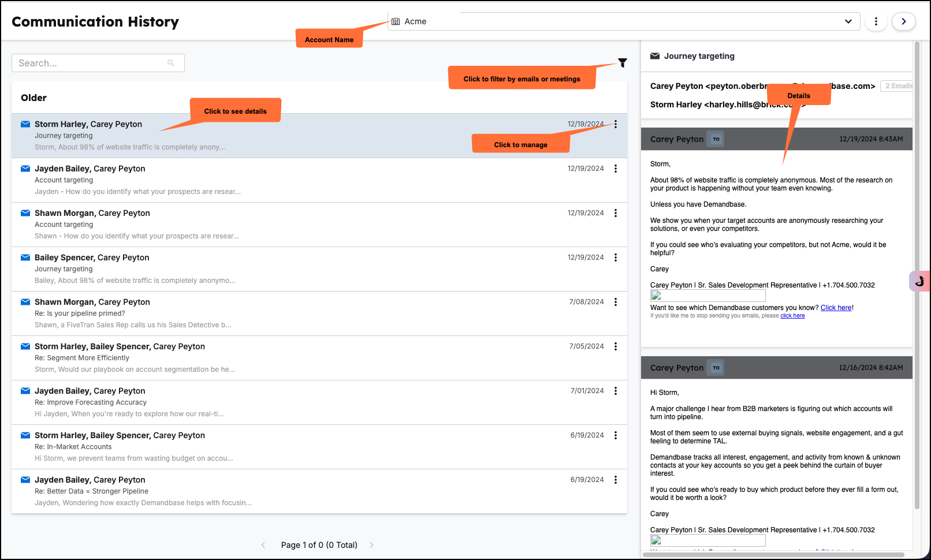
Task: Click envelope icon of pipeline primed row
Action: [x=25, y=302]
